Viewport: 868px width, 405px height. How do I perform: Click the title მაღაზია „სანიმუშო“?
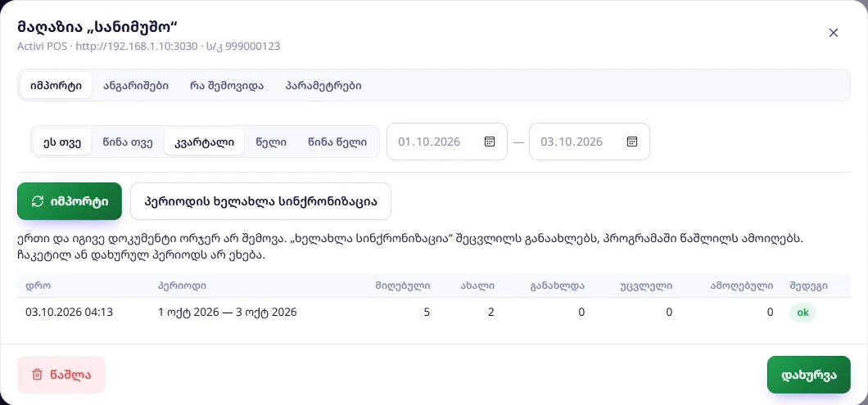pyautogui.click(x=97, y=26)
